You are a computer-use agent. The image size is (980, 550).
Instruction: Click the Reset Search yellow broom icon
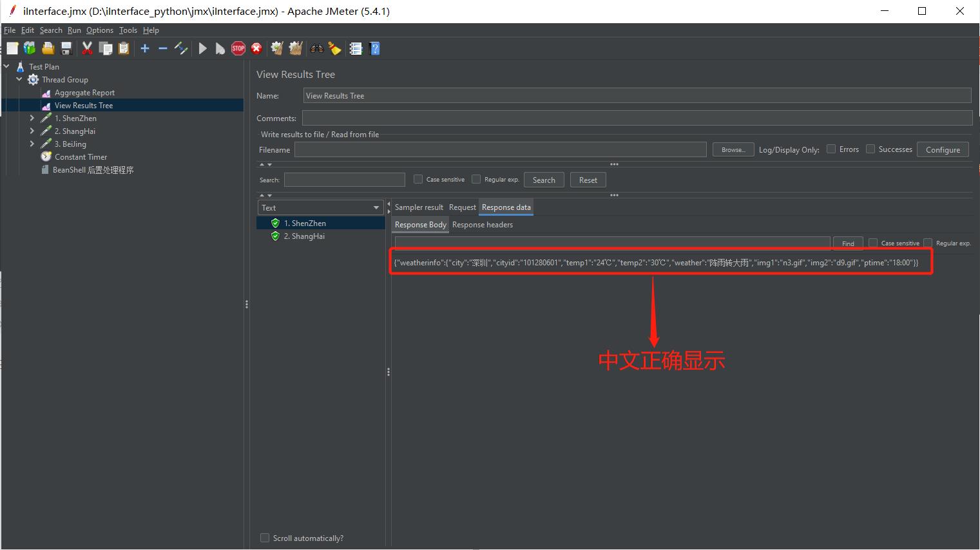pyautogui.click(x=334, y=48)
